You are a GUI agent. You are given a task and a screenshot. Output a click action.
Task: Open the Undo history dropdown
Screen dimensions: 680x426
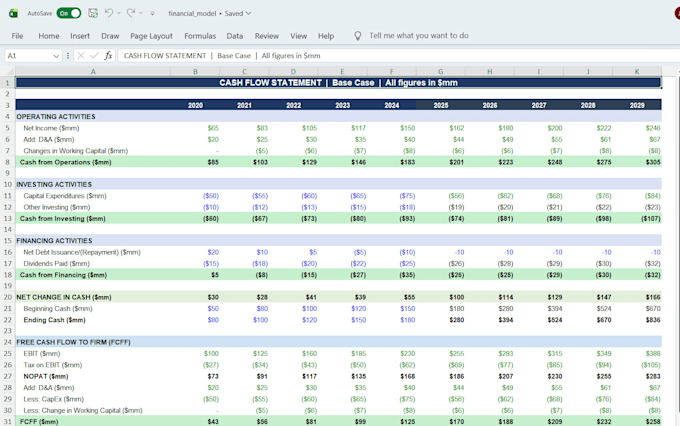click(119, 13)
